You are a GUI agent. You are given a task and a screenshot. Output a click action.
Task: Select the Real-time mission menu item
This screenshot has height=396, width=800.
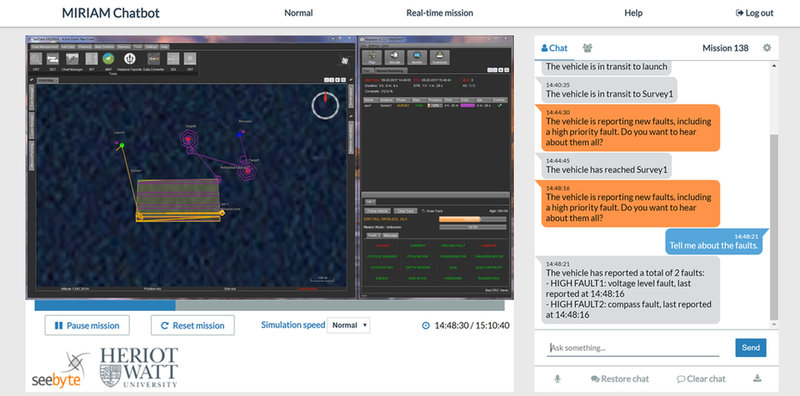click(439, 13)
